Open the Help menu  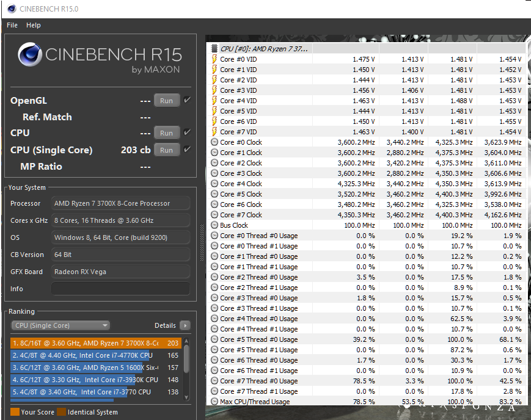(34, 25)
